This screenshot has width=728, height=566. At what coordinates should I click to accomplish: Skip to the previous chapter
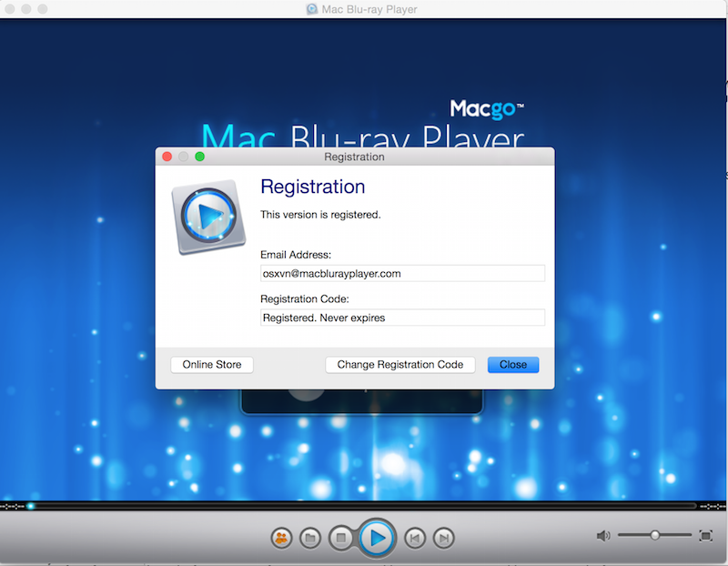click(x=415, y=538)
